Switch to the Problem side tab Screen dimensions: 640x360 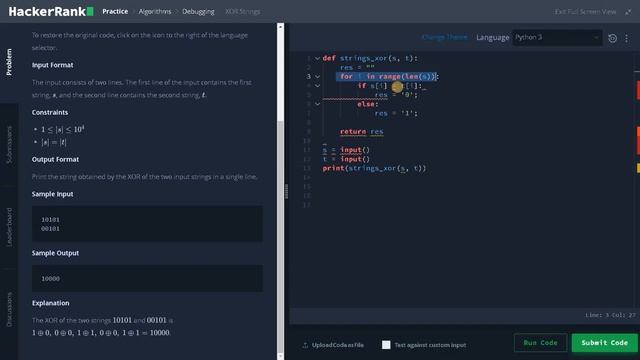[x=9, y=62]
